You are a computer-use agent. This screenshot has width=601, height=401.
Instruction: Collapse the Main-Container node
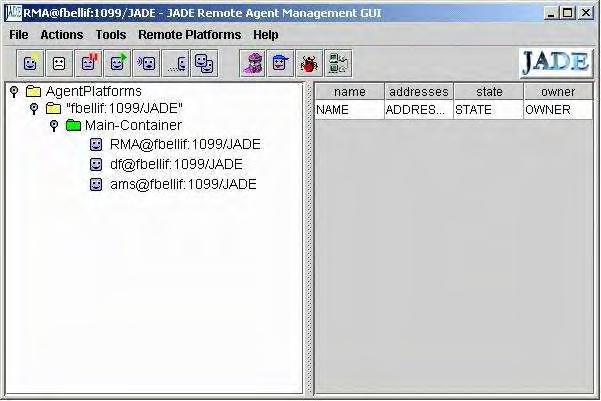(x=54, y=126)
